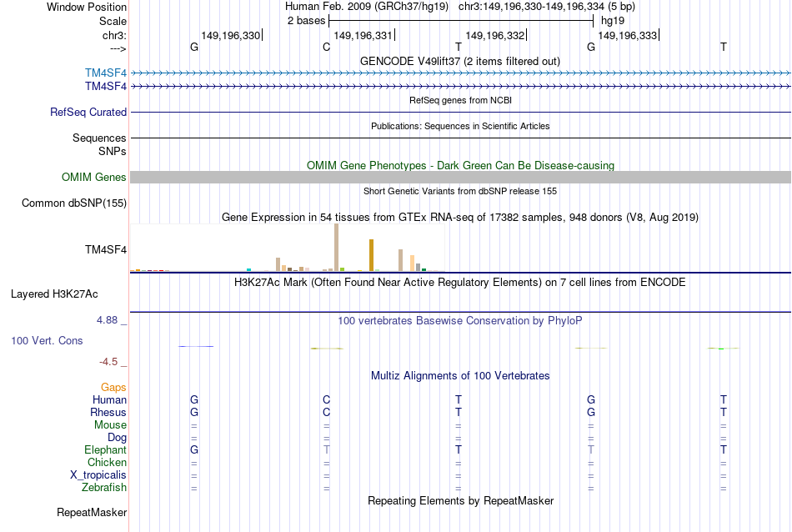Click the 2 bases scale bar label
The width and height of the screenshot is (792, 532).
pos(306,21)
